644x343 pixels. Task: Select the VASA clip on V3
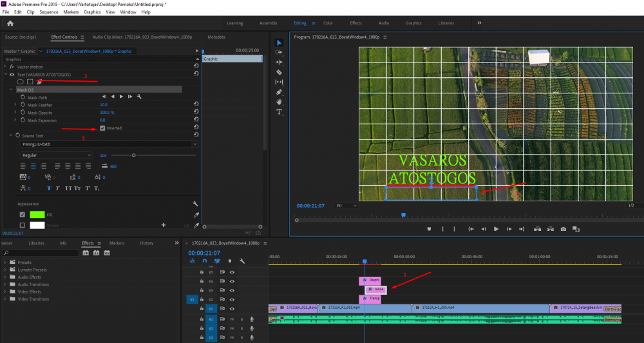pyautogui.click(x=376, y=289)
